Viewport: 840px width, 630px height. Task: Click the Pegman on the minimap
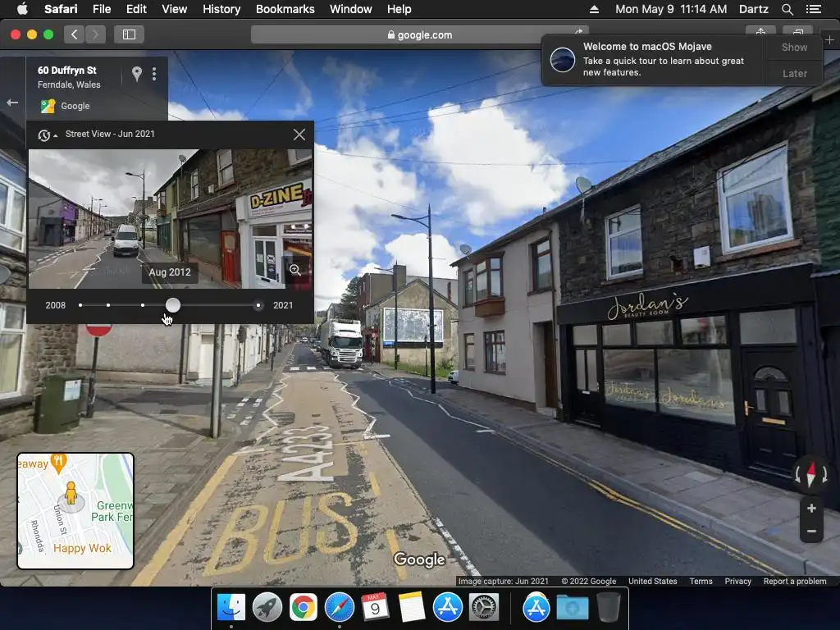point(71,493)
